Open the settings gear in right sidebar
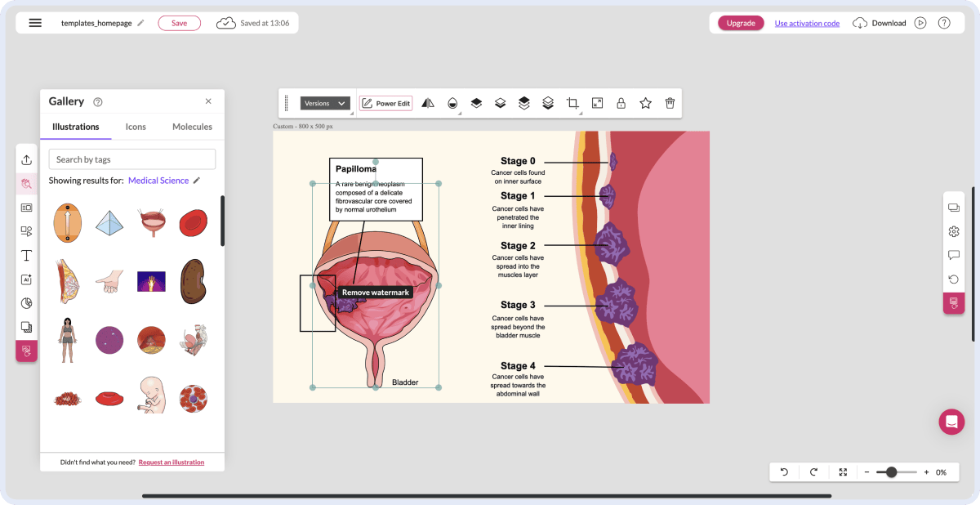Image resolution: width=980 pixels, height=505 pixels. tap(953, 231)
